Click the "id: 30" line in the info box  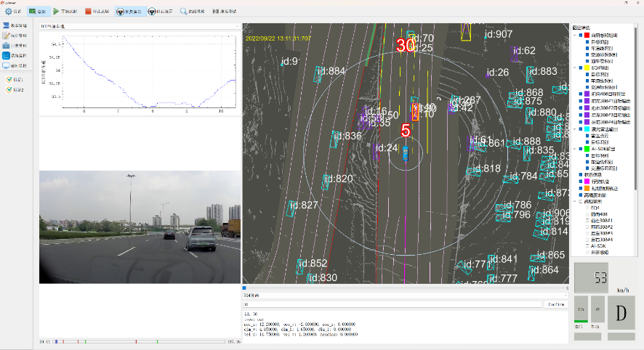[251, 314]
